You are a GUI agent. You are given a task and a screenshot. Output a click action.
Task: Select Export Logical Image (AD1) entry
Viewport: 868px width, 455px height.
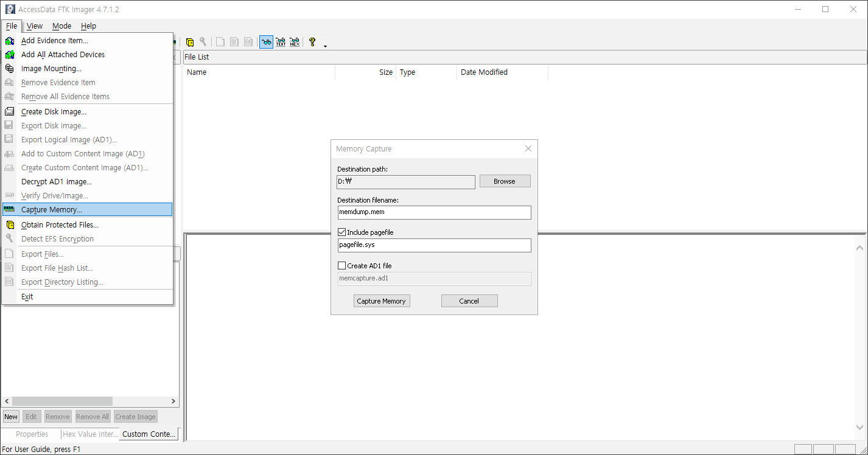coord(88,140)
